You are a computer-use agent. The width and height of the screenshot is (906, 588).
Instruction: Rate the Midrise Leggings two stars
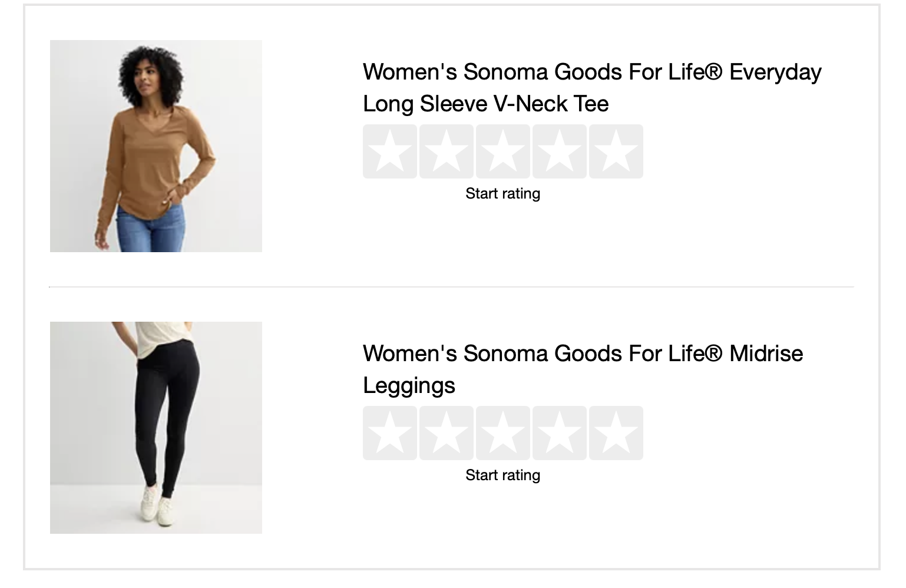coord(447,433)
